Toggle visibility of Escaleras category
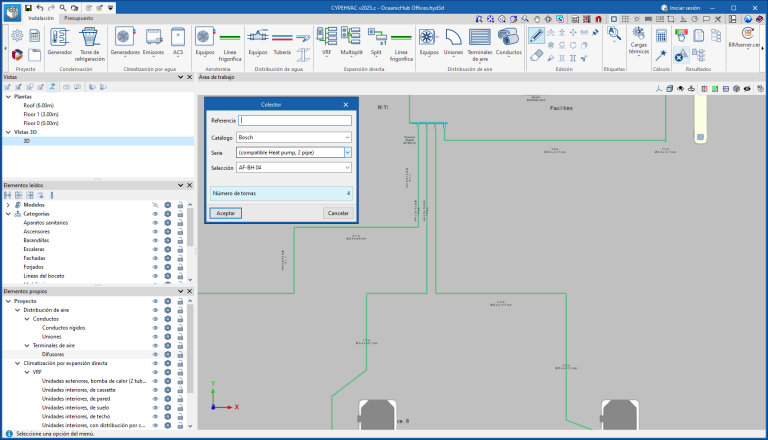The width and height of the screenshot is (768, 440). coord(155,249)
